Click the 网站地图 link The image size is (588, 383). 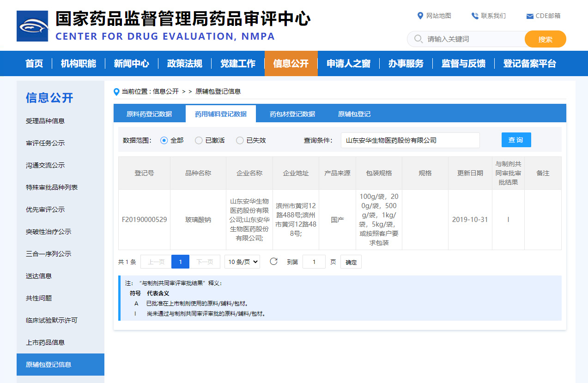[439, 16]
